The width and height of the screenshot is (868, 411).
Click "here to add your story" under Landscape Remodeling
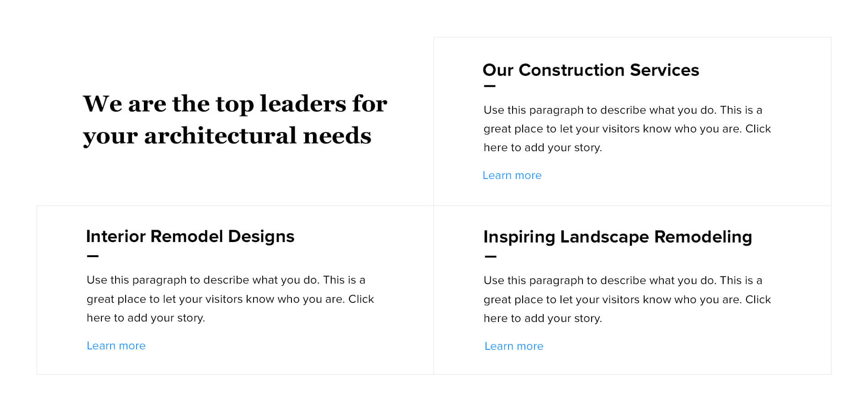[542, 318]
